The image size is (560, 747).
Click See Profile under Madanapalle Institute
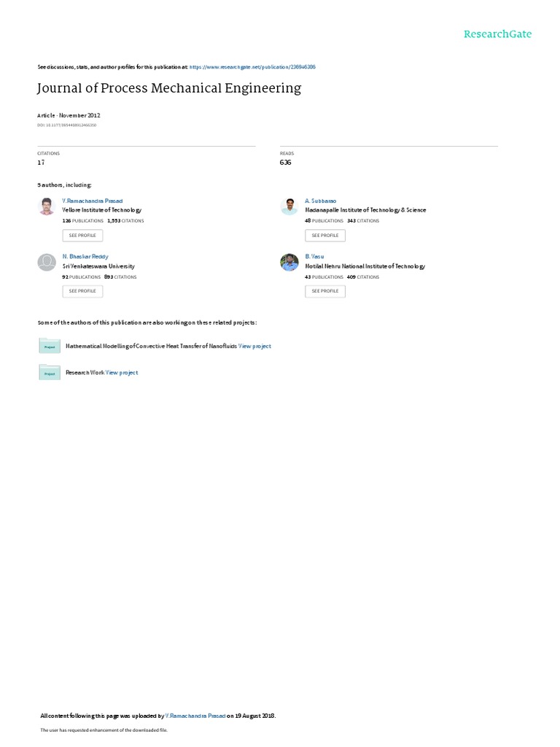coord(325,236)
